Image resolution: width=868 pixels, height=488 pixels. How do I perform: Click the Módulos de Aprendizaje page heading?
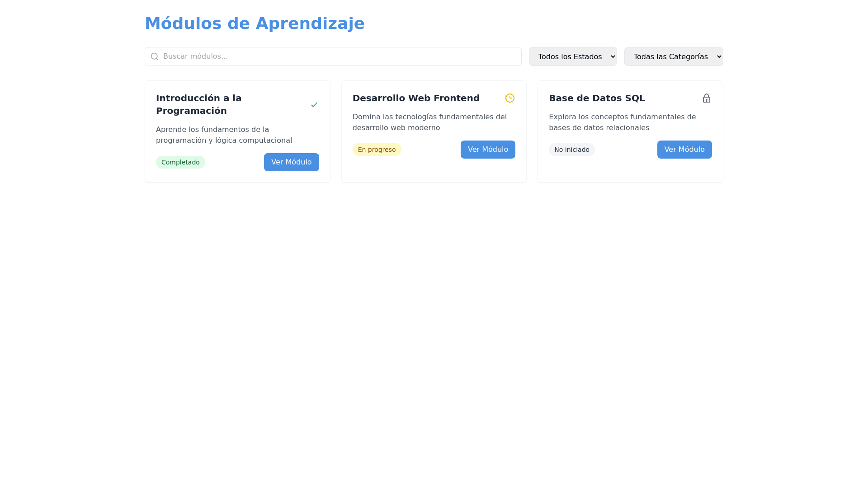point(255,23)
